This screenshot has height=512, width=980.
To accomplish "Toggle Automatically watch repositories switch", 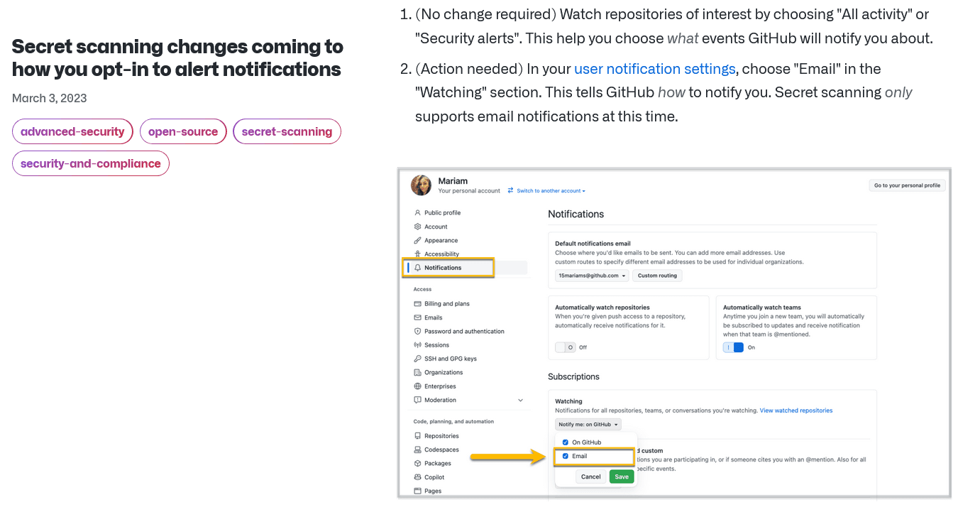I will click(566, 347).
